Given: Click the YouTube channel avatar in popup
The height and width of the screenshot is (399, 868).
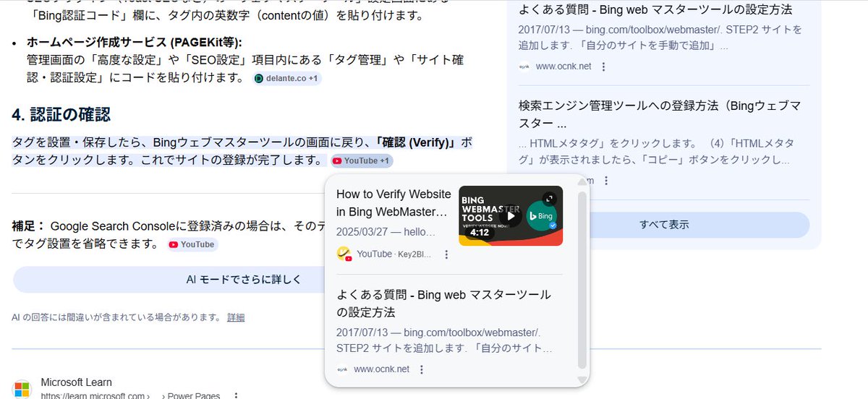Looking at the screenshot, I should point(344,254).
